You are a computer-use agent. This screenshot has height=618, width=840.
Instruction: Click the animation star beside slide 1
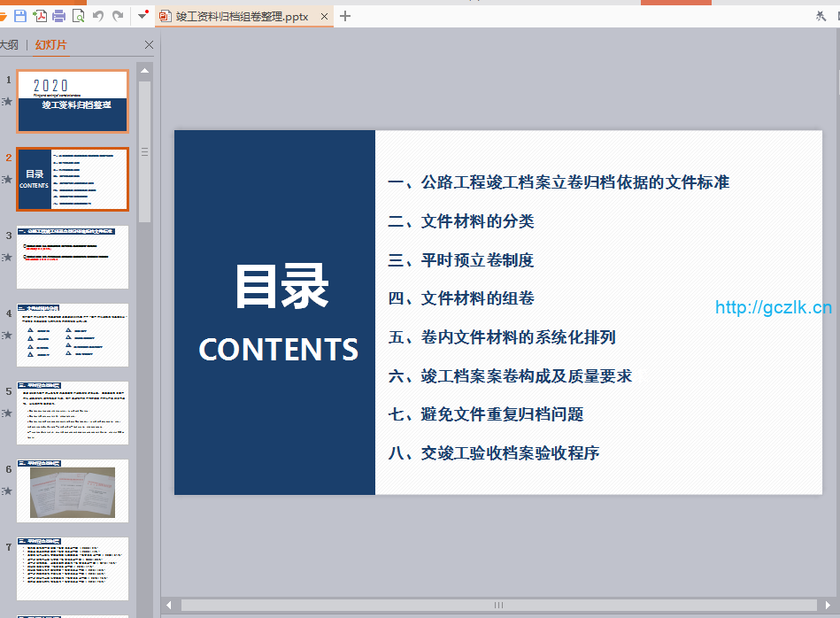[x=7, y=102]
